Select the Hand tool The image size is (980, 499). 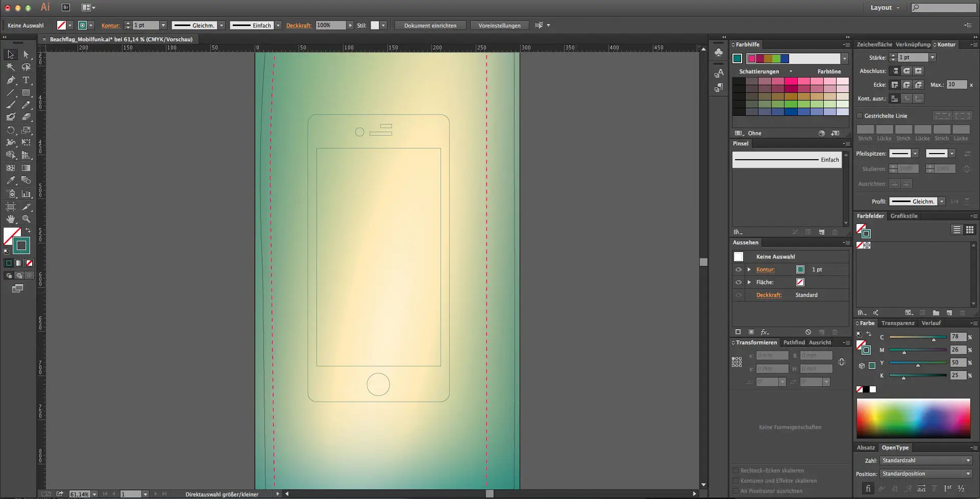(x=11, y=219)
